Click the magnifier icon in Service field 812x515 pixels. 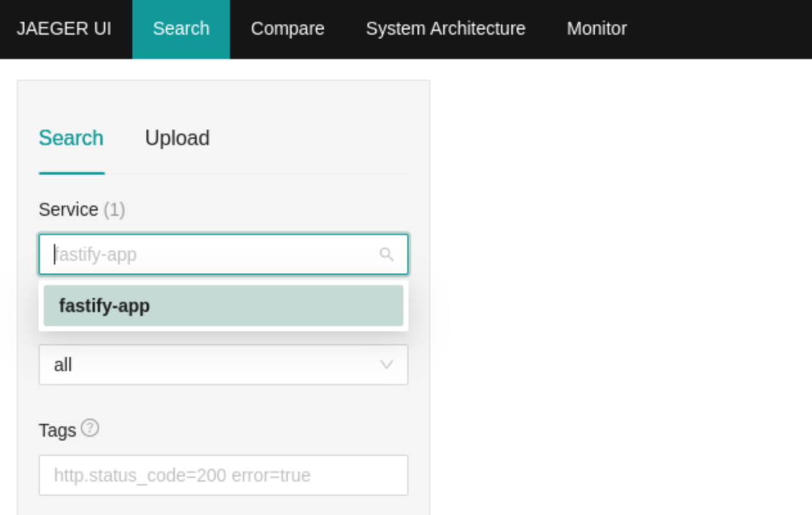tap(387, 254)
